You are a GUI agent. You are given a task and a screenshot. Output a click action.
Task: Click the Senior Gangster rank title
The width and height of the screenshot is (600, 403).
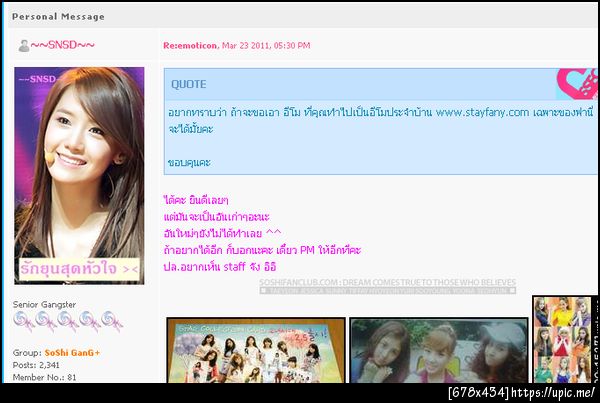click(x=44, y=305)
